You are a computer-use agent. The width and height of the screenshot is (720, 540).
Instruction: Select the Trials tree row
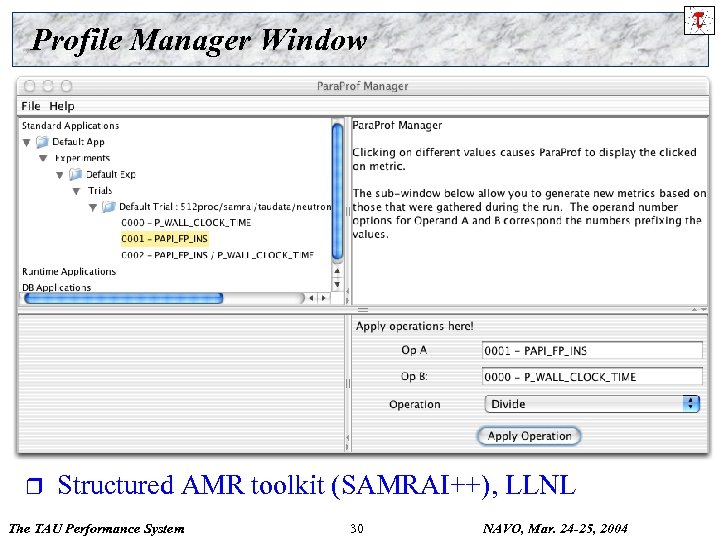click(100, 191)
